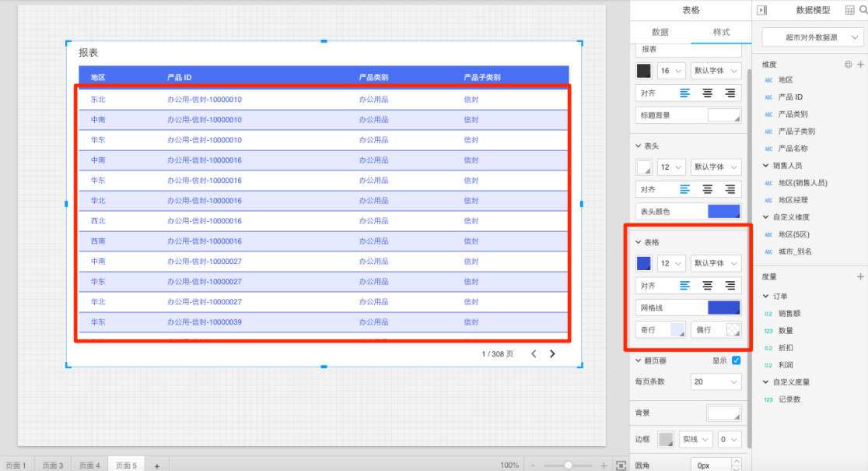
Task: Click the fit-to-screen icon in the bottom bar
Action: (621, 465)
